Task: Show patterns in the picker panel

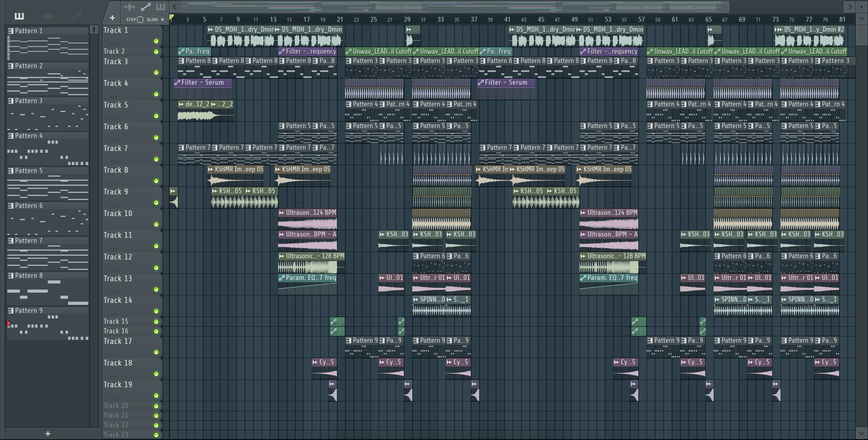Action: [x=19, y=16]
